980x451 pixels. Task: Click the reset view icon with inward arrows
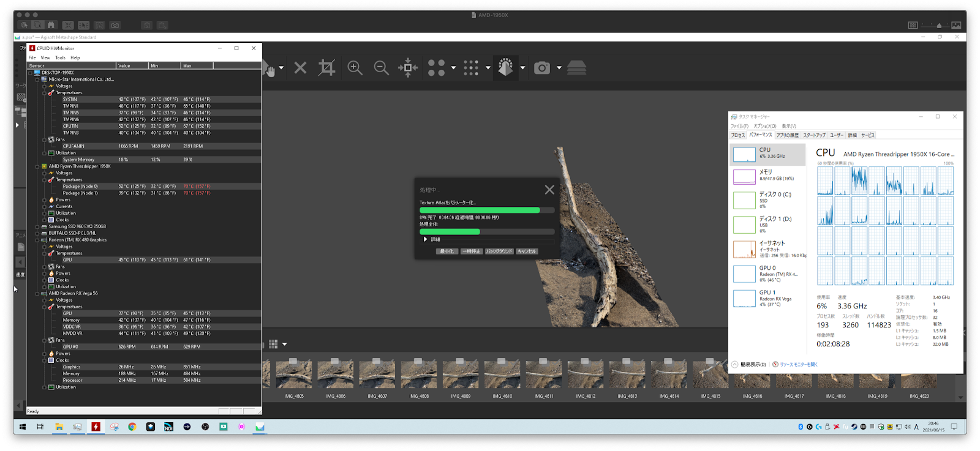408,68
